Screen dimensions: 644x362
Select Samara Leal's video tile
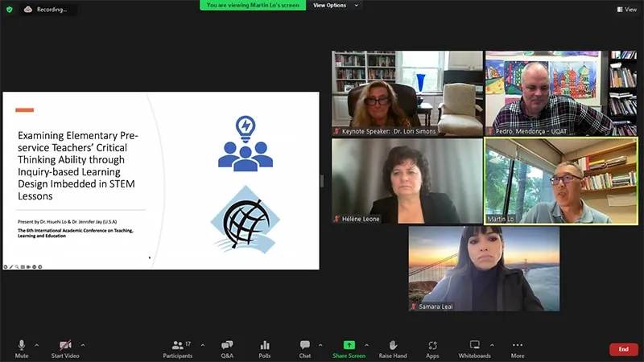click(484, 268)
